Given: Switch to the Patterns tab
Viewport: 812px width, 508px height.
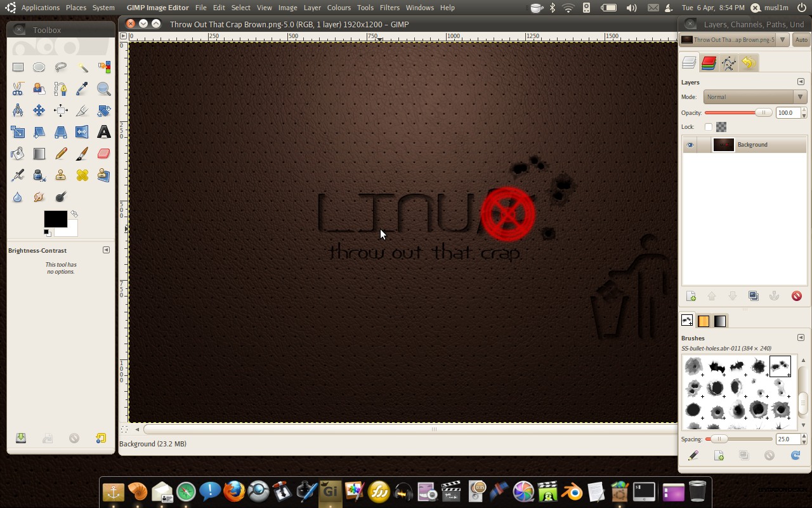Looking at the screenshot, I should [704, 321].
